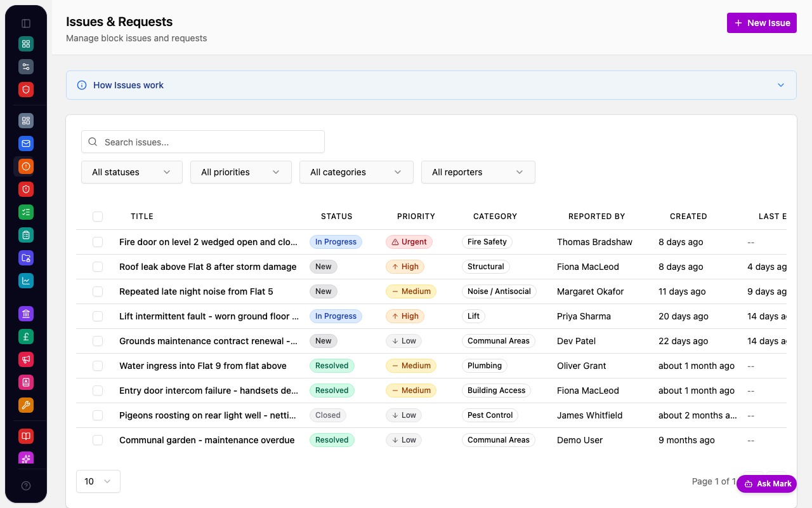Viewport: 812px width, 508px height.
Task: Tick checkbox for Repeated late night noise row
Action: pyautogui.click(x=98, y=291)
